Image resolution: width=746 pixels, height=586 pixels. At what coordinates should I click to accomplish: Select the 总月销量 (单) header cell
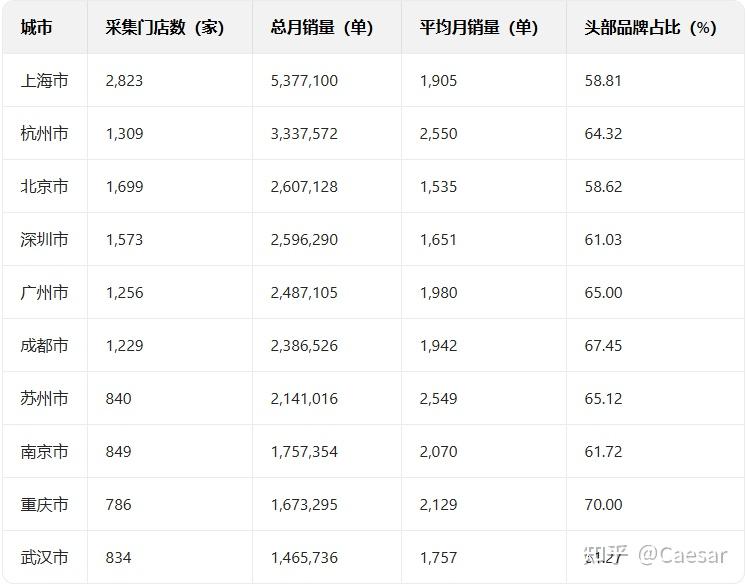(x=321, y=28)
